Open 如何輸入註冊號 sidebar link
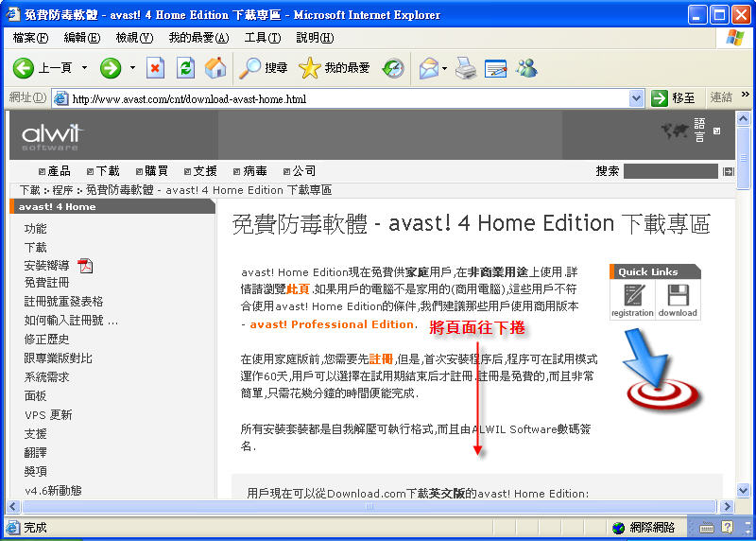Image resolution: width=756 pixels, height=541 pixels. [x=71, y=321]
